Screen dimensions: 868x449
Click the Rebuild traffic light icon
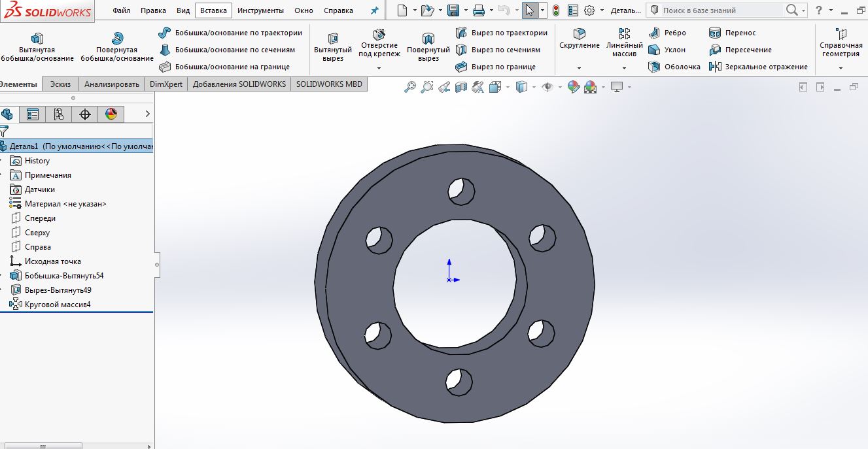point(556,10)
